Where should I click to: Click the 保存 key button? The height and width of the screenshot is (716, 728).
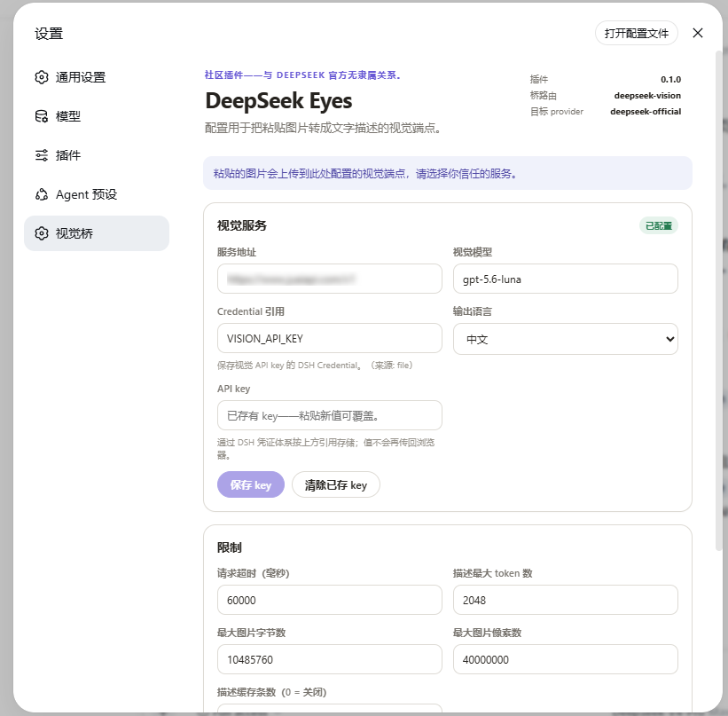tap(251, 484)
